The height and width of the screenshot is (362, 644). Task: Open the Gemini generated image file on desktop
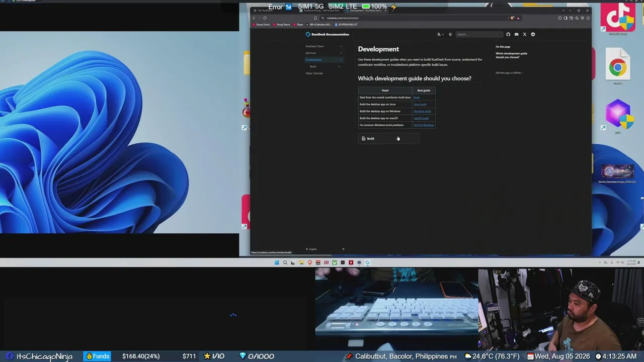pyautogui.click(x=618, y=174)
